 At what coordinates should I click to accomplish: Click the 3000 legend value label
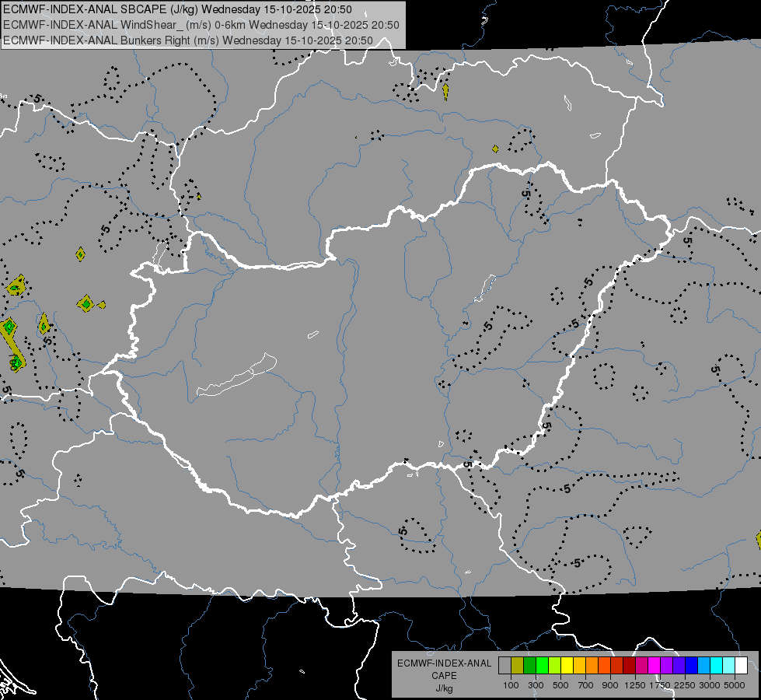pyautogui.click(x=710, y=685)
